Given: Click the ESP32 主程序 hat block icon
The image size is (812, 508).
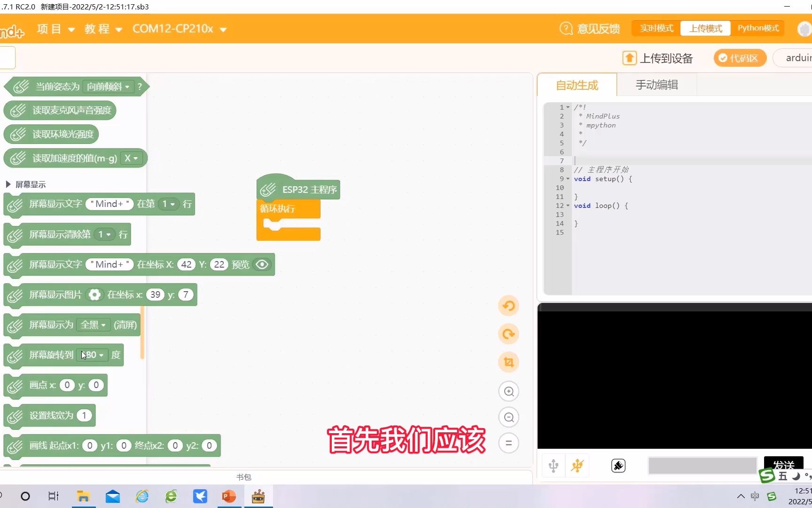Looking at the screenshot, I should [268, 190].
